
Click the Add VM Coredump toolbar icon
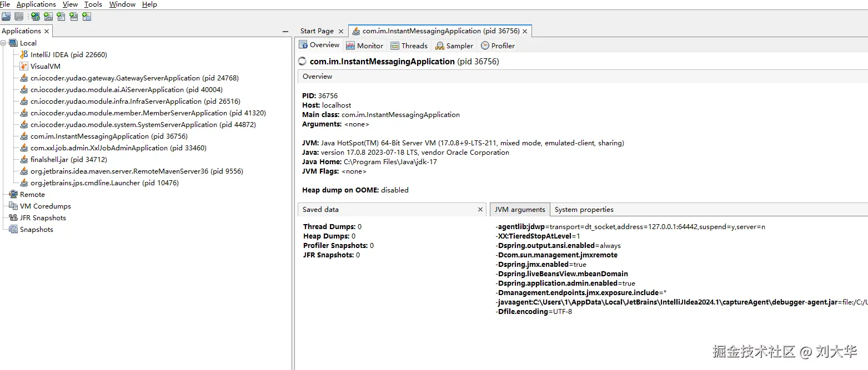(61, 17)
